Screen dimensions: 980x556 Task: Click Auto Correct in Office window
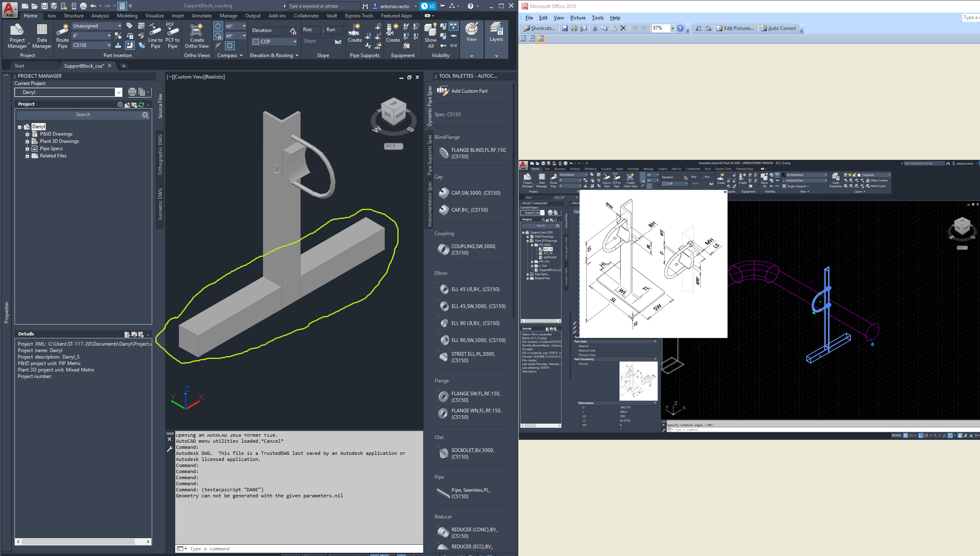point(778,28)
